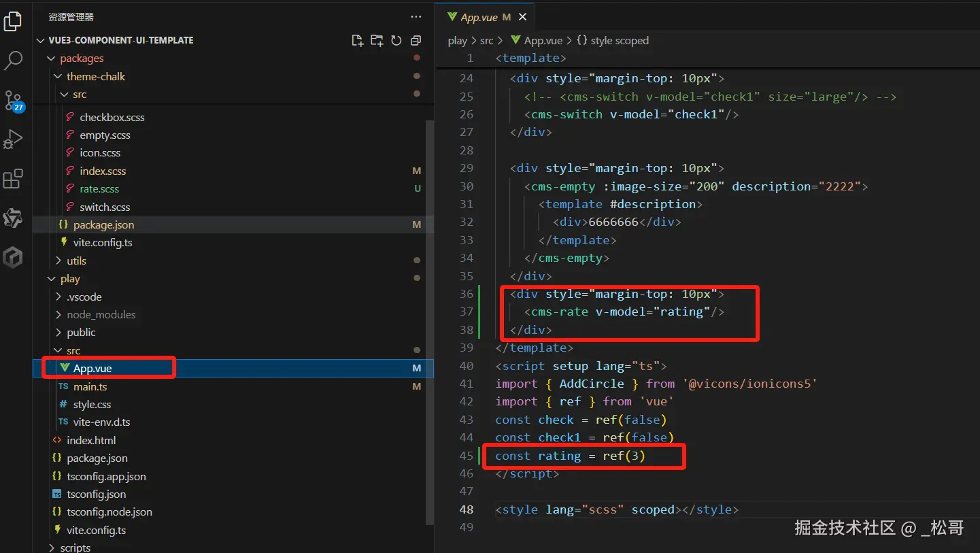Click 'style scoped' breadcrumb segment

[620, 41]
